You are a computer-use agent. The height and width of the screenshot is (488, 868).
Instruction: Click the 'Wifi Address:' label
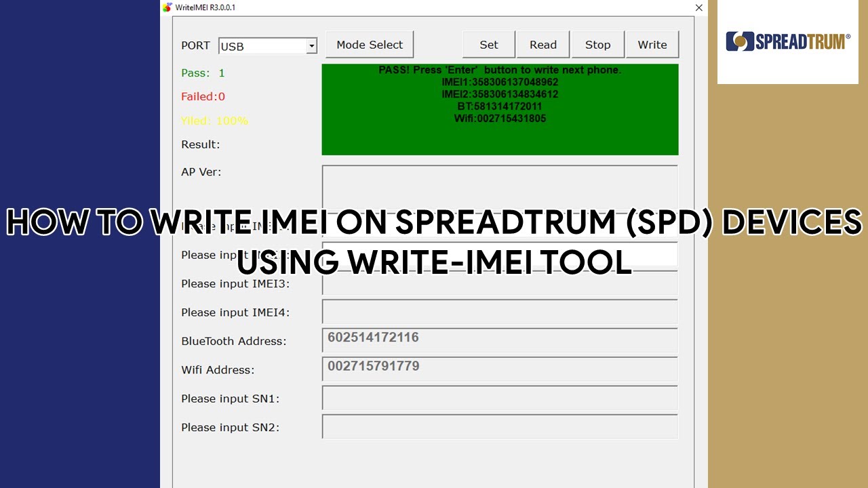(x=218, y=370)
